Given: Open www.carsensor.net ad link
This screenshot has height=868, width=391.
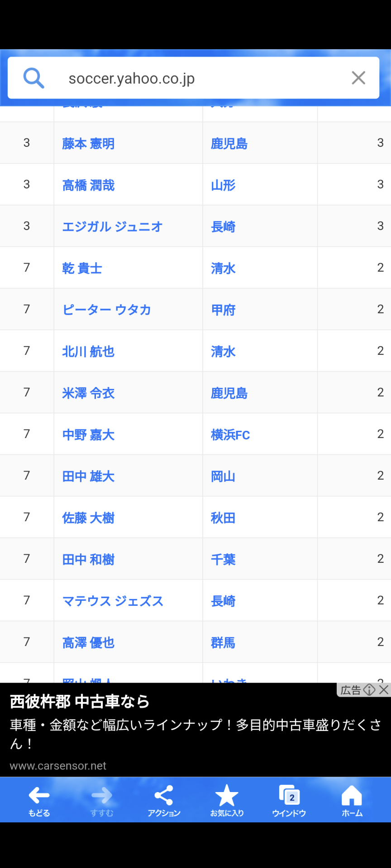Looking at the screenshot, I should [x=58, y=765].
